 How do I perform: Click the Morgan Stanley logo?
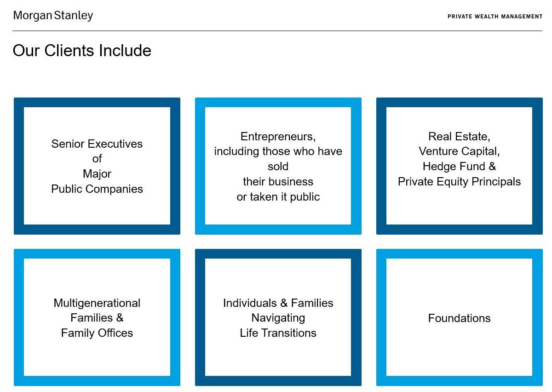point(53,16)
